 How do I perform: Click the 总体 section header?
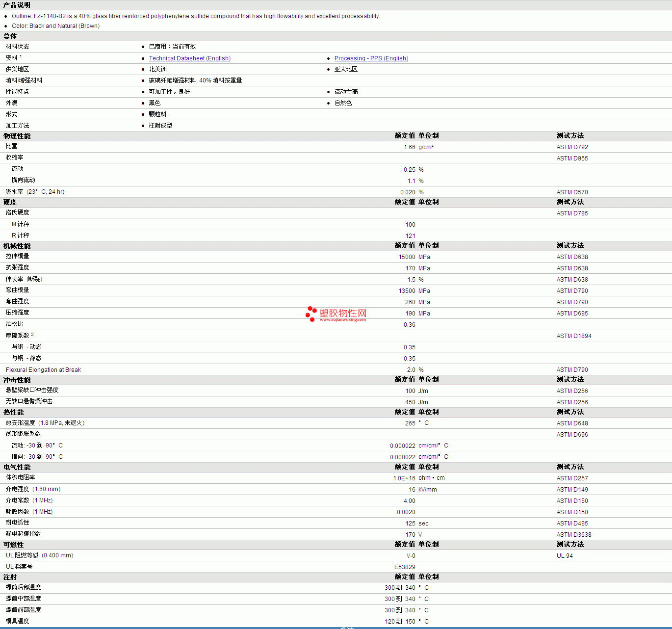click(10, 36)
